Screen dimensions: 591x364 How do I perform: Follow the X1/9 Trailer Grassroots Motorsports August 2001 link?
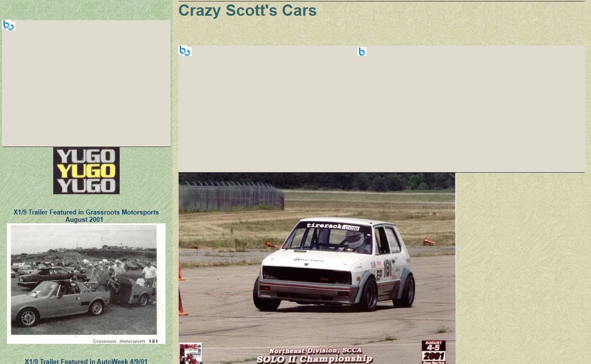pyautogui.click(x=86, y=216)
